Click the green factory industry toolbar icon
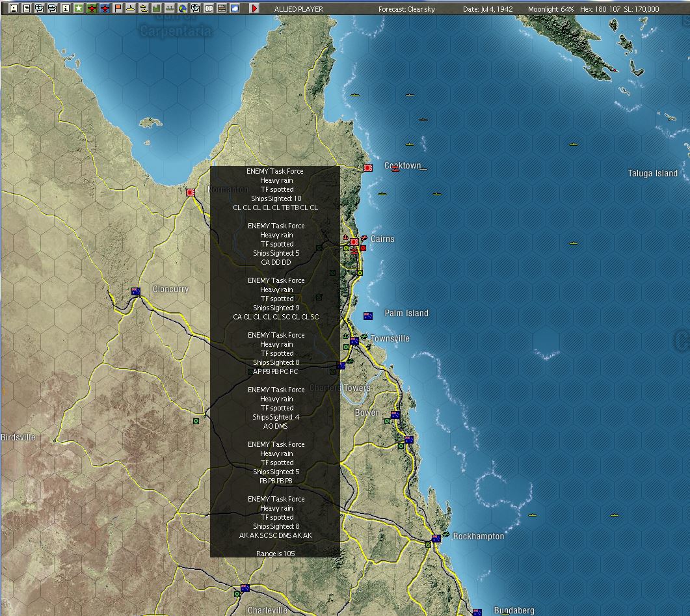This screenshot has height=616, width=690. (x=157, y=8)
